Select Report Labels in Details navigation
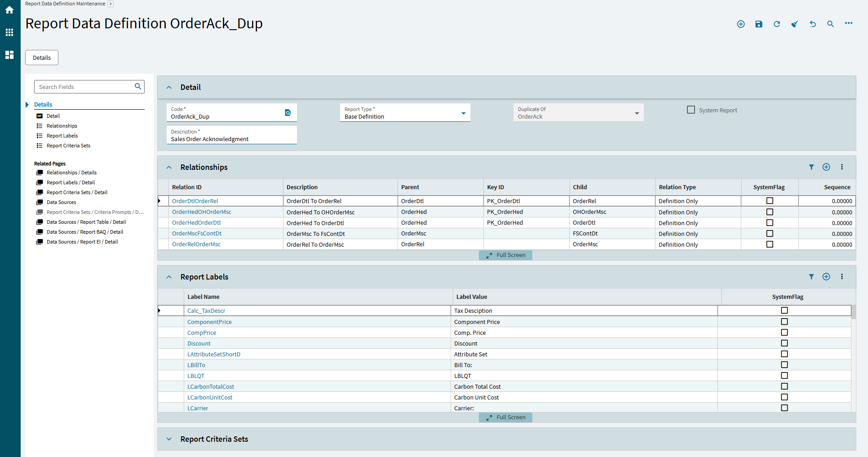This screenshot has height=457, width=868. pos(62,136)
